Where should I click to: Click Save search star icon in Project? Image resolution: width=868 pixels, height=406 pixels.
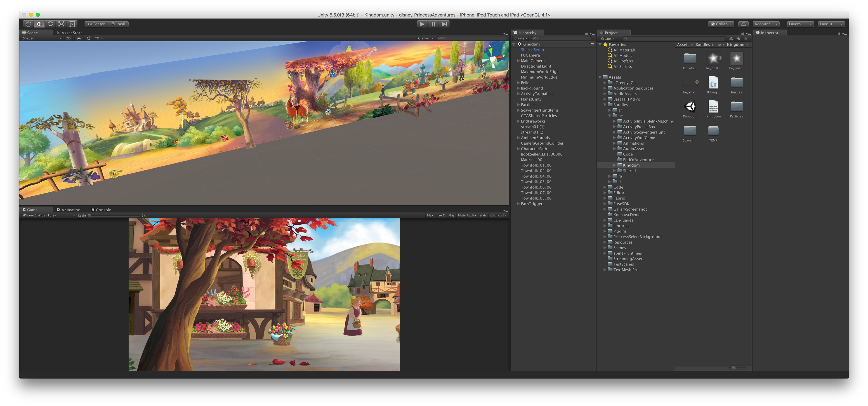pyautogui.click(x=746, y=38)
